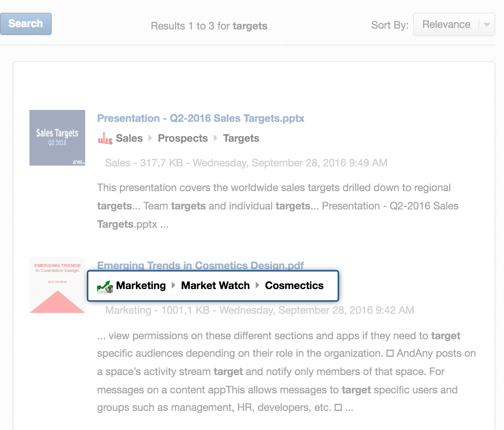
Task: Go to the Targets breadcrumb folder
Action: 241,138
